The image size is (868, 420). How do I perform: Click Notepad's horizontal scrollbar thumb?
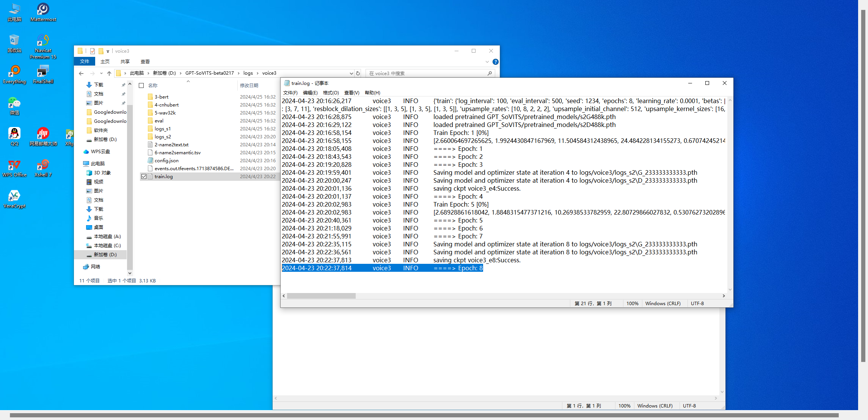click(321, 296)
